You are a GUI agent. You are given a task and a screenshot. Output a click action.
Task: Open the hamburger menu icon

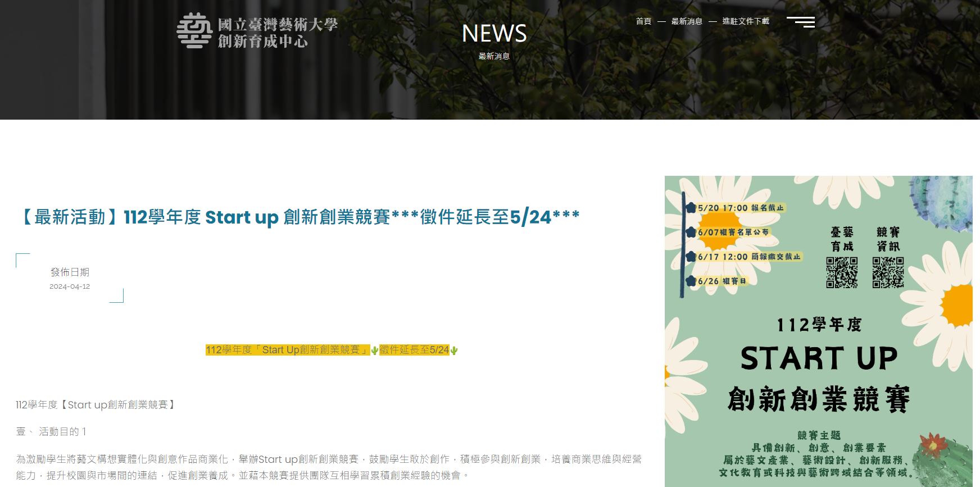click(x=801, y=22)
